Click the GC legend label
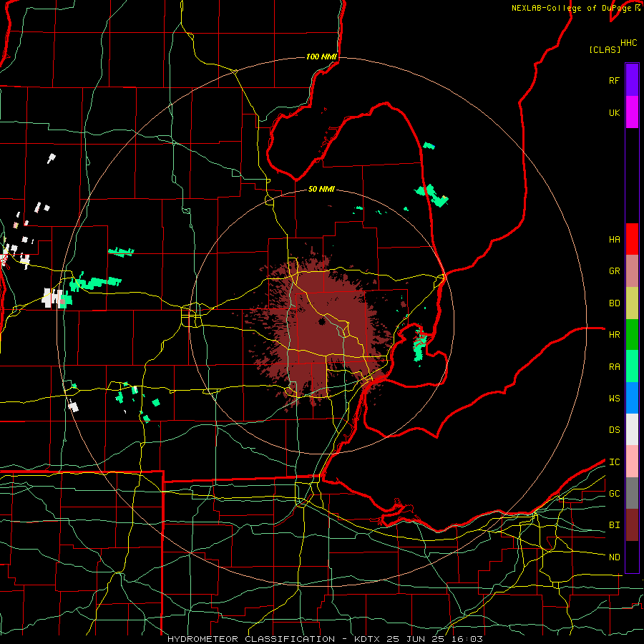Image resolution: width=644 pixels, height=644 pixels. [614, 494]
